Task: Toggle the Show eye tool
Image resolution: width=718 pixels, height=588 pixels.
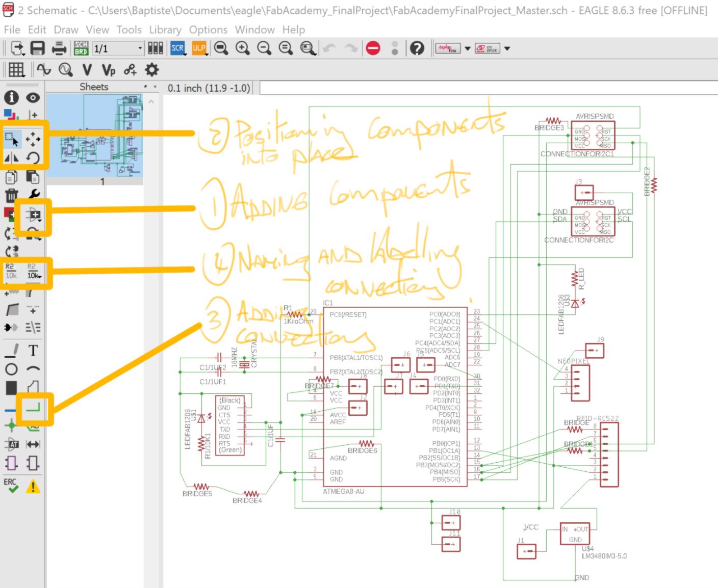Action: pyautogui.click(x=33, y=97)
